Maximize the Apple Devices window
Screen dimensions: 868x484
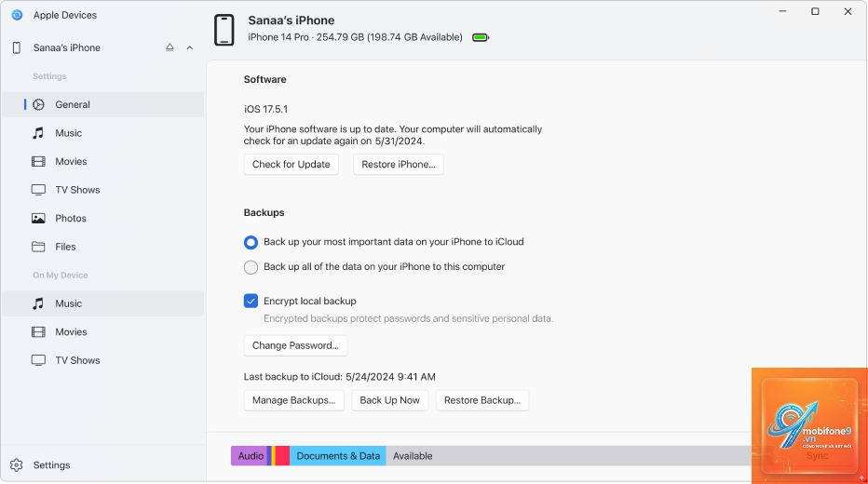pyautogui.click(x=815, y=11)
